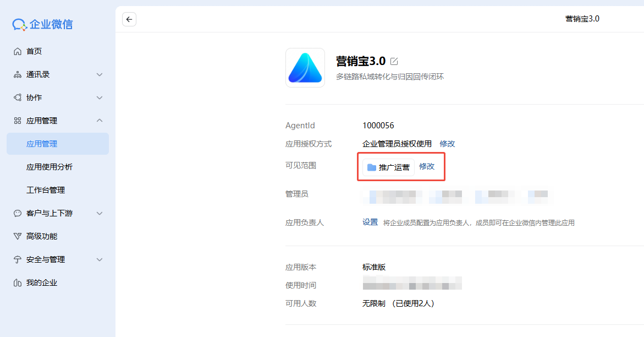Click the 首页 home icon
Screen dimensions: 644x337
(x=17, y=51)
